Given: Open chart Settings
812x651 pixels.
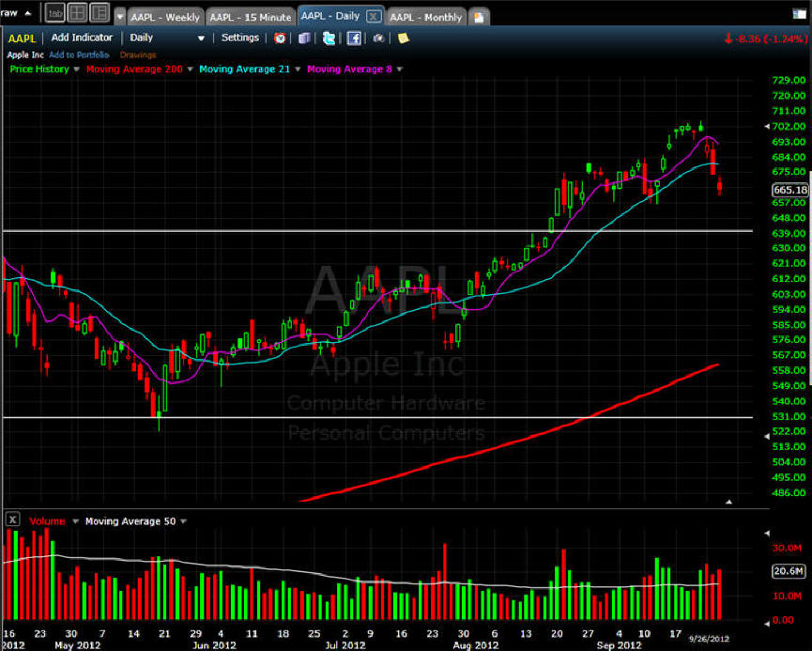Looking at the screenshot, I should pyautogui.click(x=240, y=38).
